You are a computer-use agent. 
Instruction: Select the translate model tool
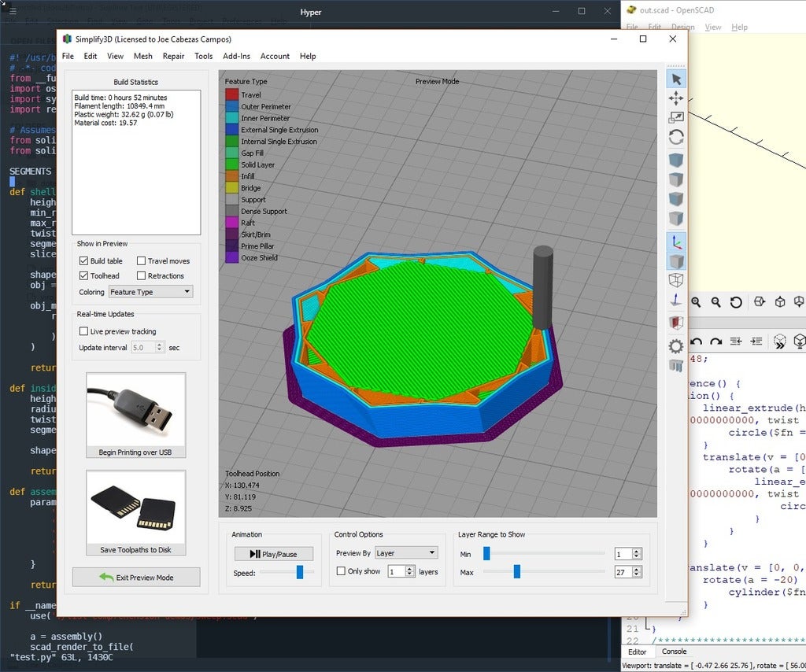coord(676,98)
